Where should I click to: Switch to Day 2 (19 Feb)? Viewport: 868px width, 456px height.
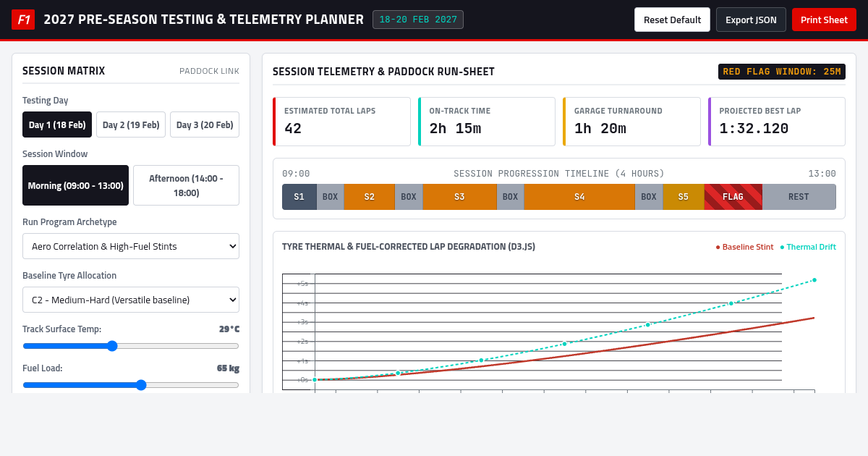pyautogui.click(x=131, y=124)
